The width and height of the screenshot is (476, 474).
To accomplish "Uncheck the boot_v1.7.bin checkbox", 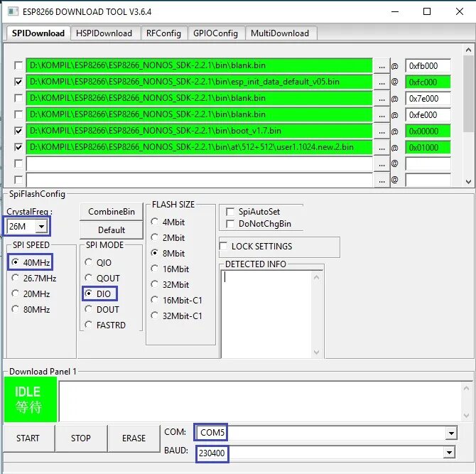I will coord(18,131).
